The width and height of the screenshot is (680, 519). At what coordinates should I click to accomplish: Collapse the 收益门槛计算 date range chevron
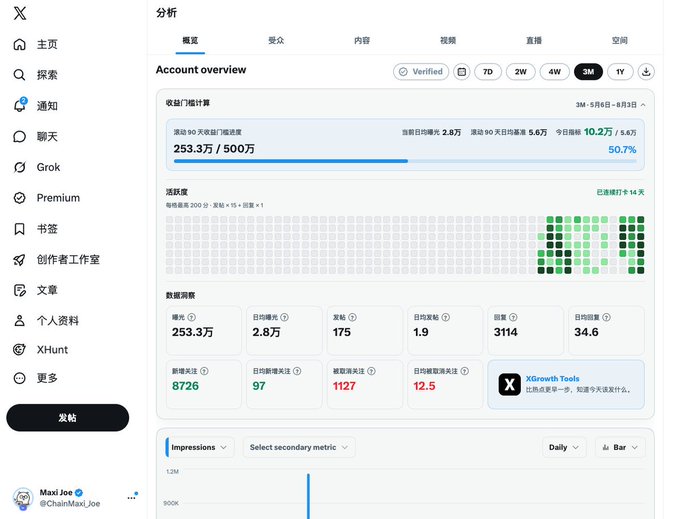tap(643, 105)
